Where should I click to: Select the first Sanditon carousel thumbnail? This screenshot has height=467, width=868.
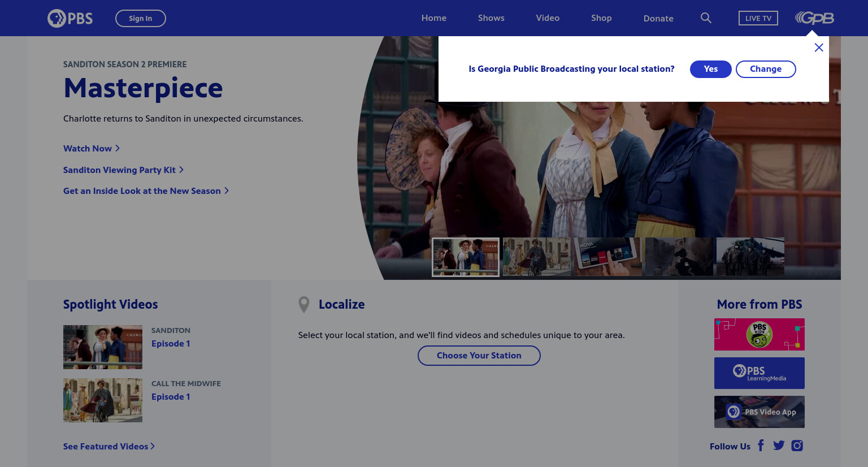(466, 257)
